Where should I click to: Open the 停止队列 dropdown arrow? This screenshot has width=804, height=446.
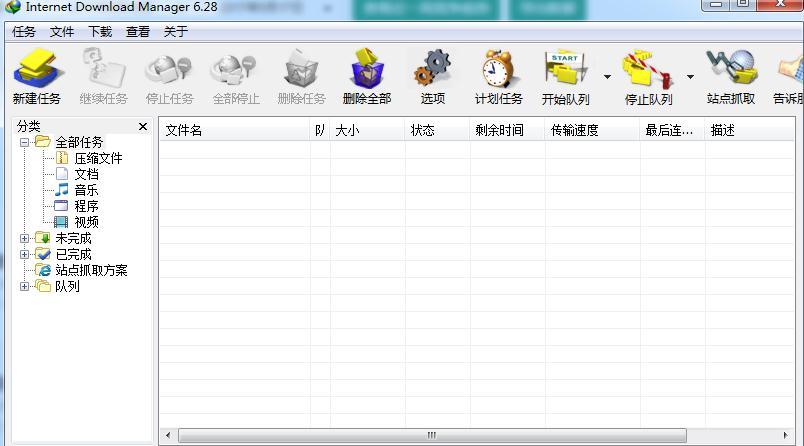coord(690,77)
